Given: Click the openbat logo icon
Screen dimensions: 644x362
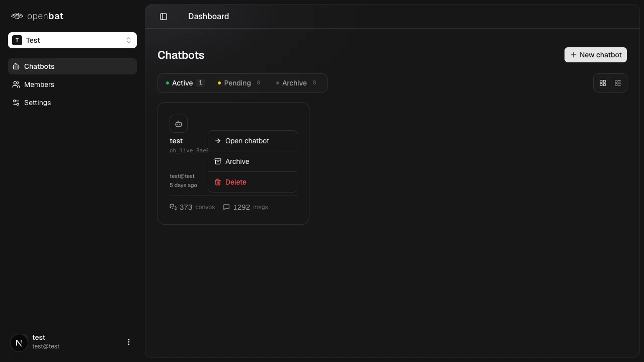Looking at the screenshot, I should pos(17,16).
